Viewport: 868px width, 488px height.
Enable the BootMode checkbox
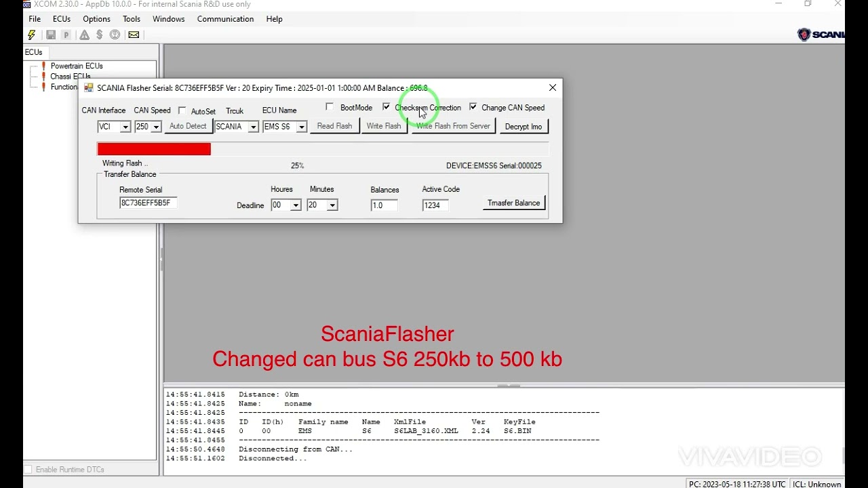(x=330, y=107)
